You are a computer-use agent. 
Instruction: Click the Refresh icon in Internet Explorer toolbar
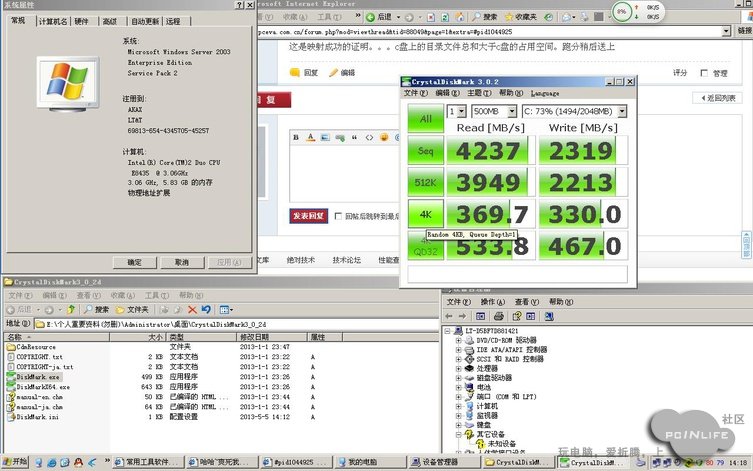(445, 17)
